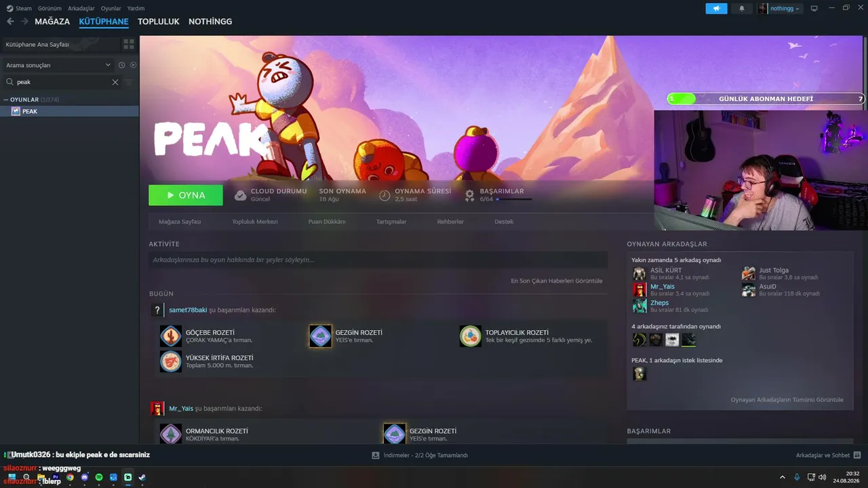
Task: Click the library search field
Action: pos(62,82)
